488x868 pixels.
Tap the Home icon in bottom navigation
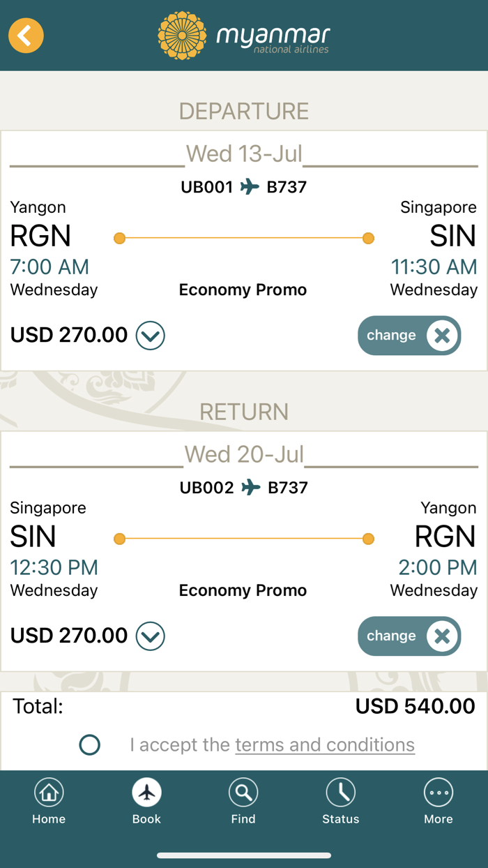coord(49,792)
